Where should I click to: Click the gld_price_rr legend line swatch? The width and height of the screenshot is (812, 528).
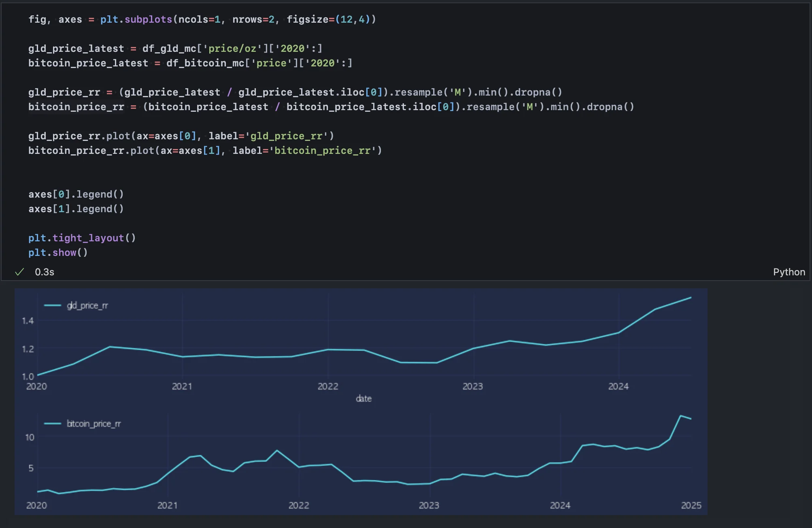(x=53, y=305)
